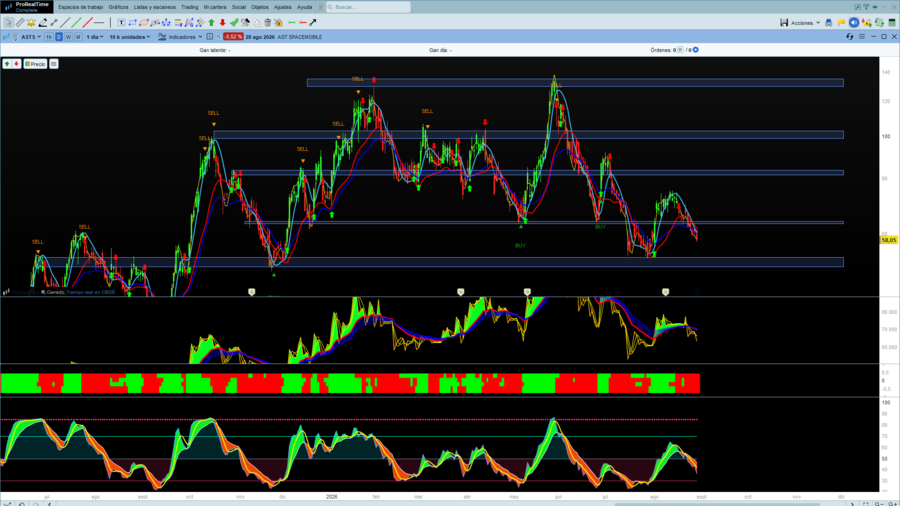Viewport: 900px width, 506px height.
Task: Click the trash can delete objects icon
Action: tap(267, 22)
